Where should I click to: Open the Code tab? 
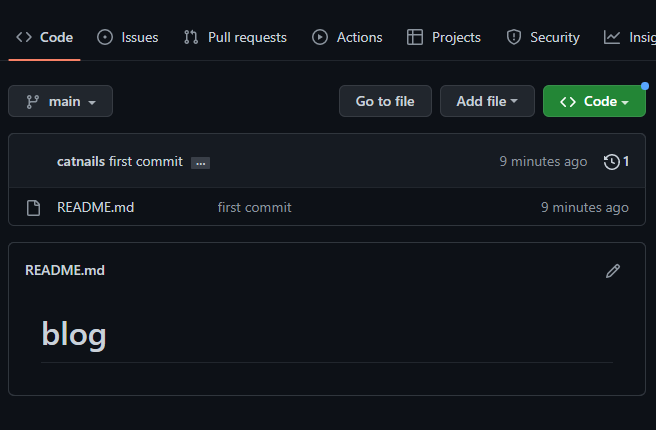[44, 38]
